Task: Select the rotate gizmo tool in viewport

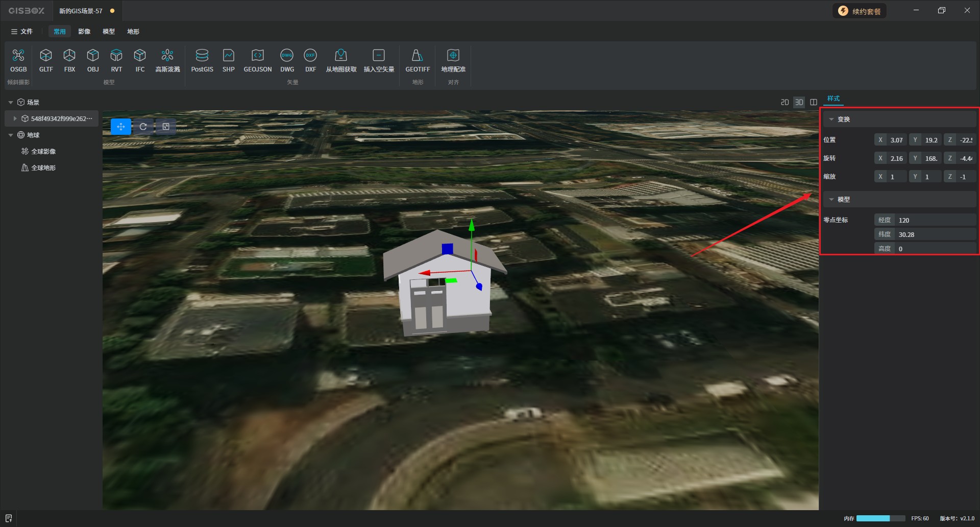Action: point(143,127)
